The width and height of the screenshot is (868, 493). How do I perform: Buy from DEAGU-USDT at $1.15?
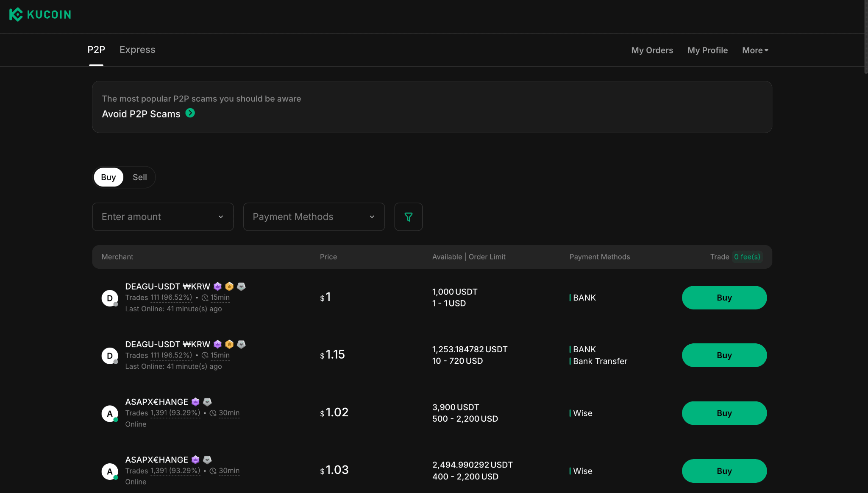click(x=724, y=355)
